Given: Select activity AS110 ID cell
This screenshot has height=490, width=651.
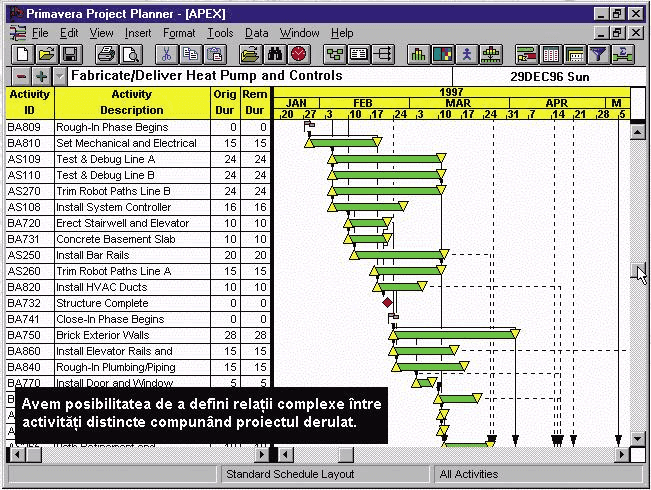Looking at the screenshot, I should [x=30, y=175].
